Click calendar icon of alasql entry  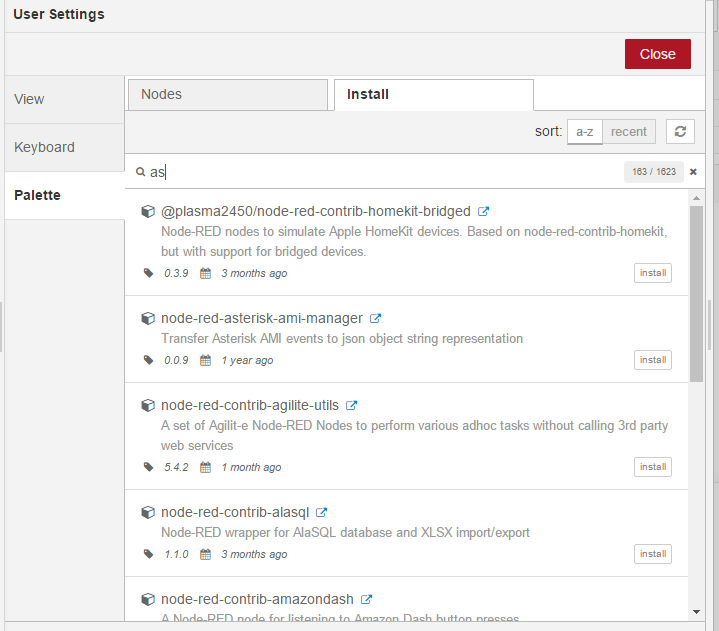(205, 554)
